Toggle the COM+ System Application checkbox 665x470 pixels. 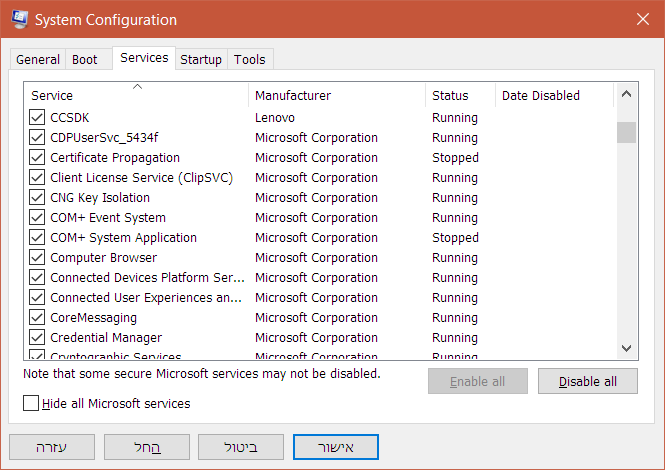click(x=37, y=237)
